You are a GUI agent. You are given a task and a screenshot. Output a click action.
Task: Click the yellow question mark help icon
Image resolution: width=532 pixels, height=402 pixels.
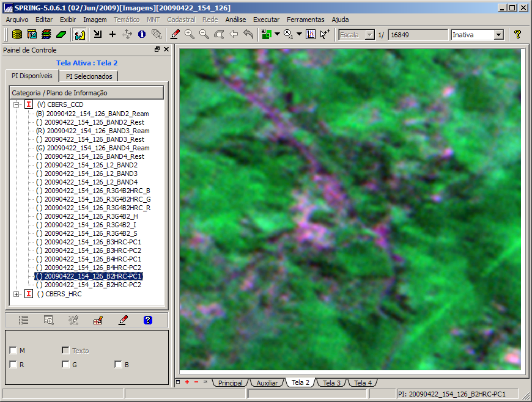click(x=517, y=34)
